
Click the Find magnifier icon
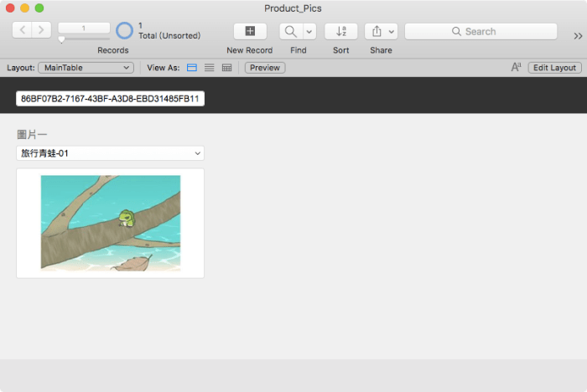290,31
